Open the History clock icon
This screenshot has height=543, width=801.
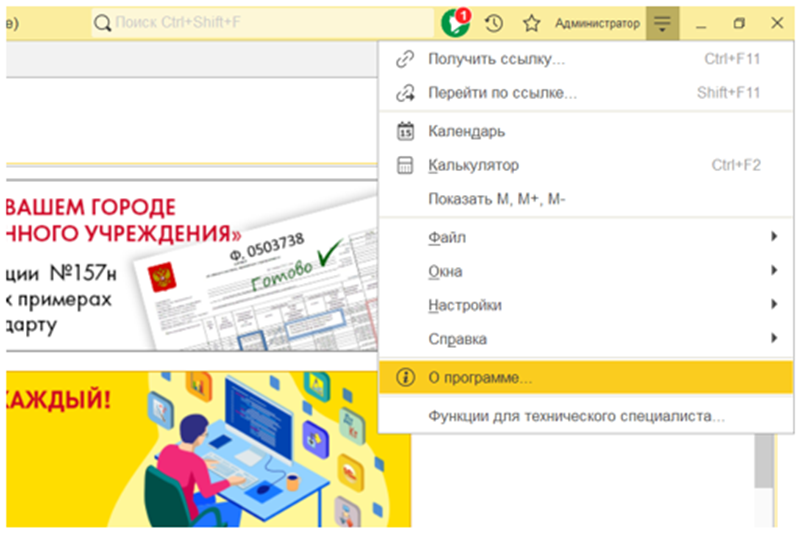494,22
